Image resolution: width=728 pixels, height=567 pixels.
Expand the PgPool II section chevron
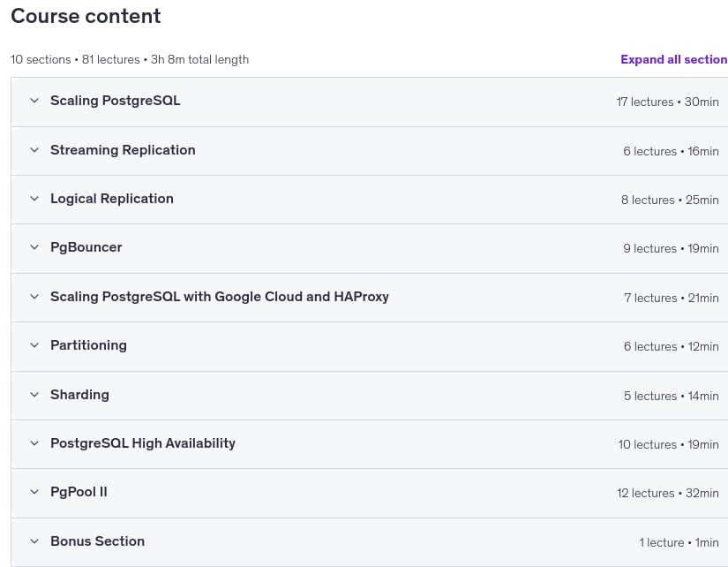point(34,492)
